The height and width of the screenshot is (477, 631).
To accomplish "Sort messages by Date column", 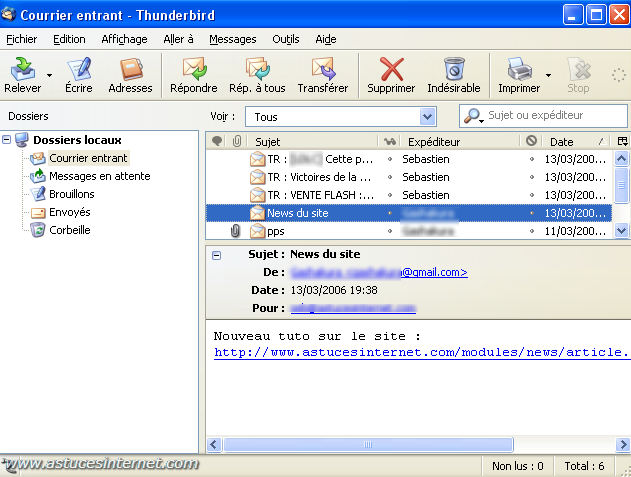I will pos(576,141).
